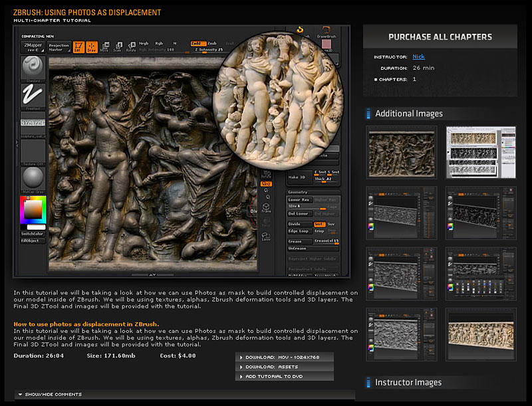Open the dark relief sculpture thumbnail

[x=402, y=152]
